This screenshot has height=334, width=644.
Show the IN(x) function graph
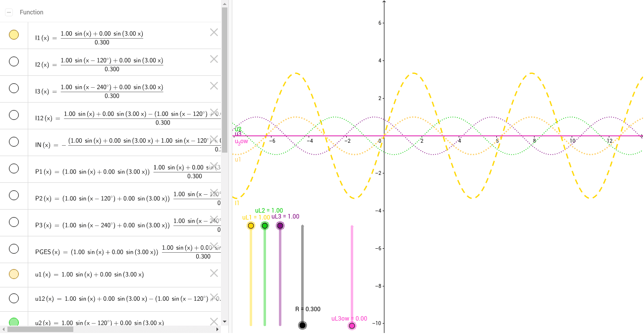click(x=14, y=142)
